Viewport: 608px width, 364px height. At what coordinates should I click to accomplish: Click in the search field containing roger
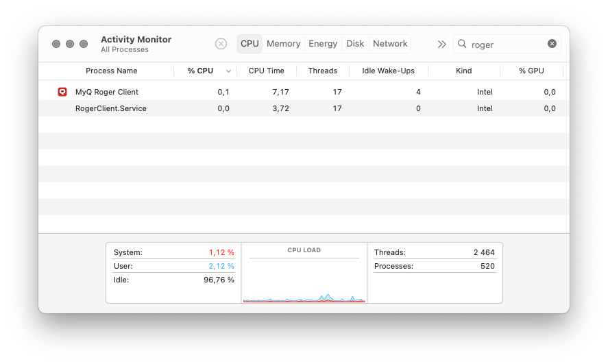[506, 45]
